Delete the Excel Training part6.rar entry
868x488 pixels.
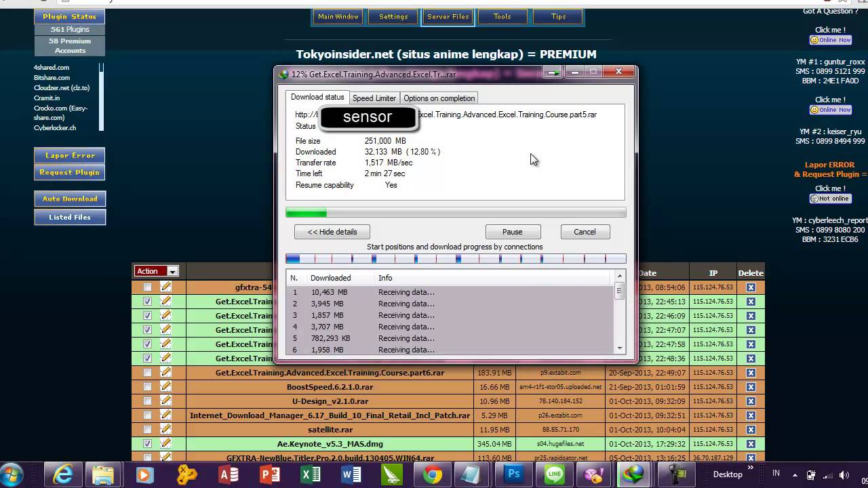point(751,373)
